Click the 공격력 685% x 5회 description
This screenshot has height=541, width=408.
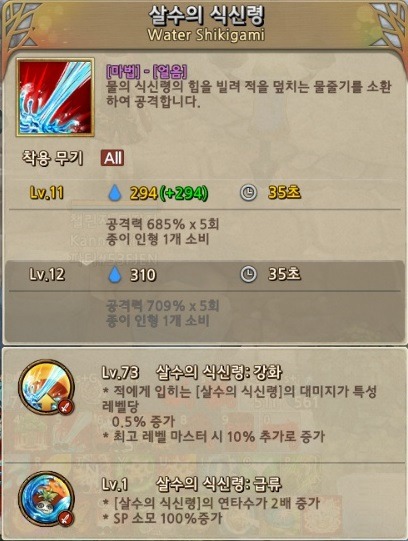tap(162, 225)
